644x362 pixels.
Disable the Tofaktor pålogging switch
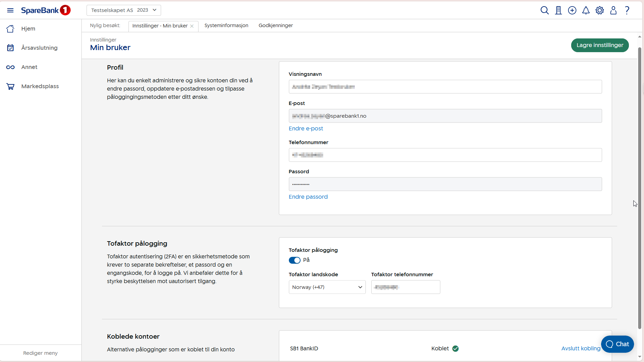pos(294,260)
